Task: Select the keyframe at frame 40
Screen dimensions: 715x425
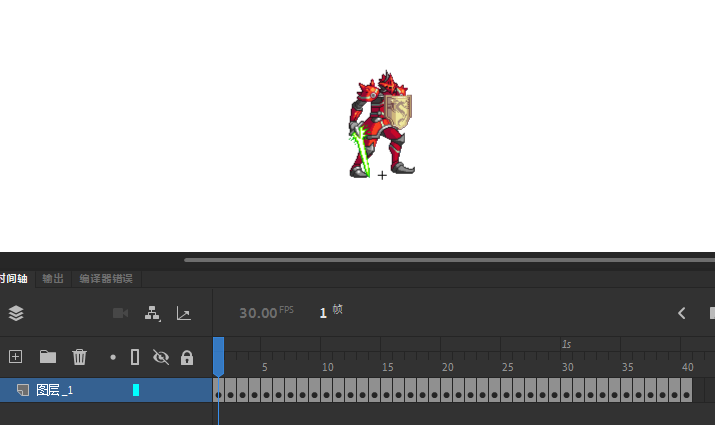Action: pyautogui.click(x=686, y=390)
